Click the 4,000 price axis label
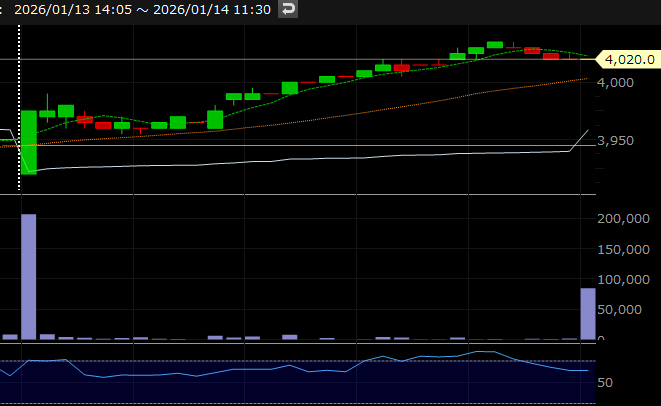 click(615, 82)
